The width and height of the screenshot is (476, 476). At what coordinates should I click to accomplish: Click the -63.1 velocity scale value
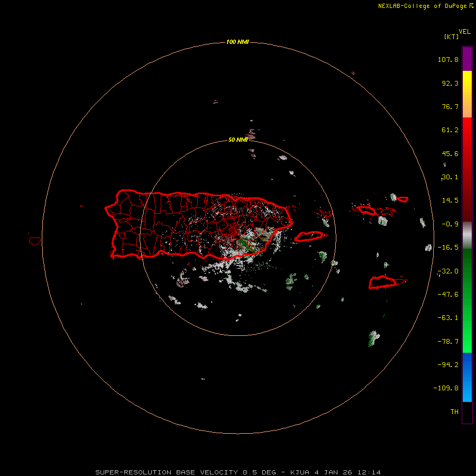click(448, 318)
